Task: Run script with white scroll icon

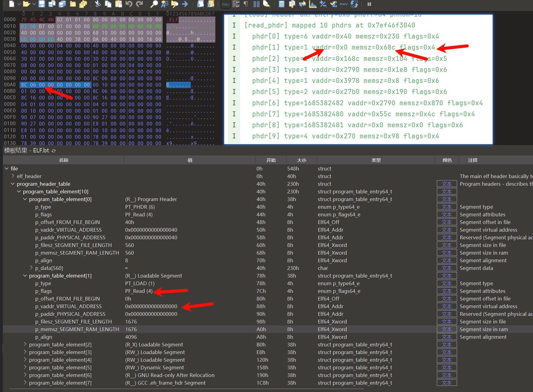Action: pos(200,4)
